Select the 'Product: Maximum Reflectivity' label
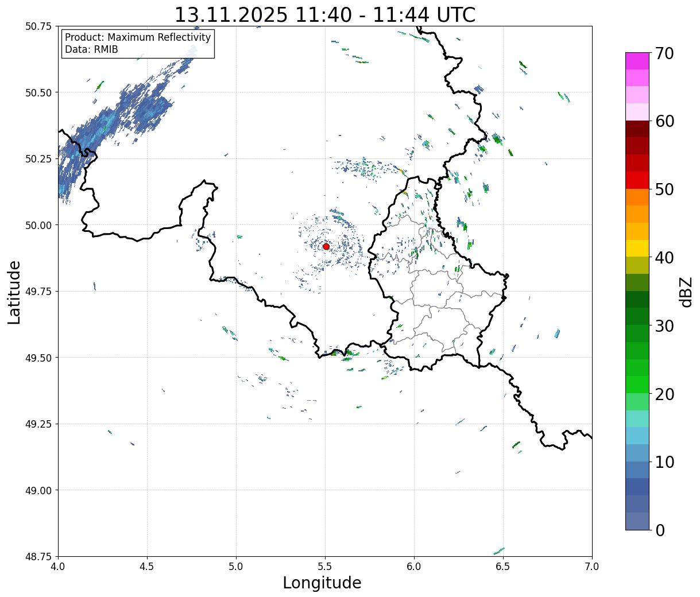The height and width of the screenshot is (597, 700). (x=138, y=37)
